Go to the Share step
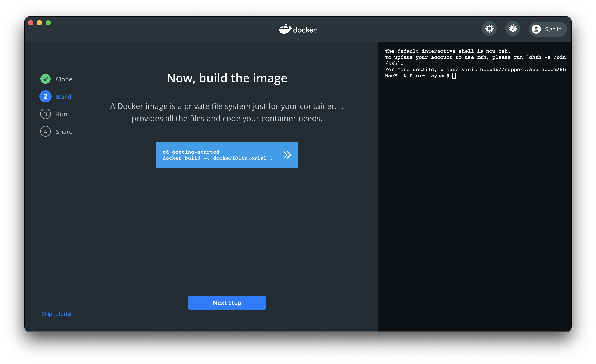The height and width of the screenshot is (364, 596). tap(64, 131)
